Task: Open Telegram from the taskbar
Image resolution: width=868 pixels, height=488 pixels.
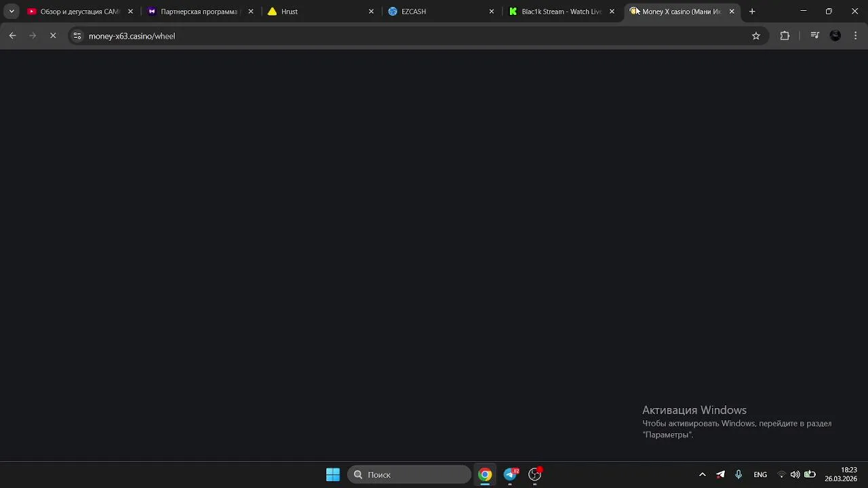Action: 510,474
